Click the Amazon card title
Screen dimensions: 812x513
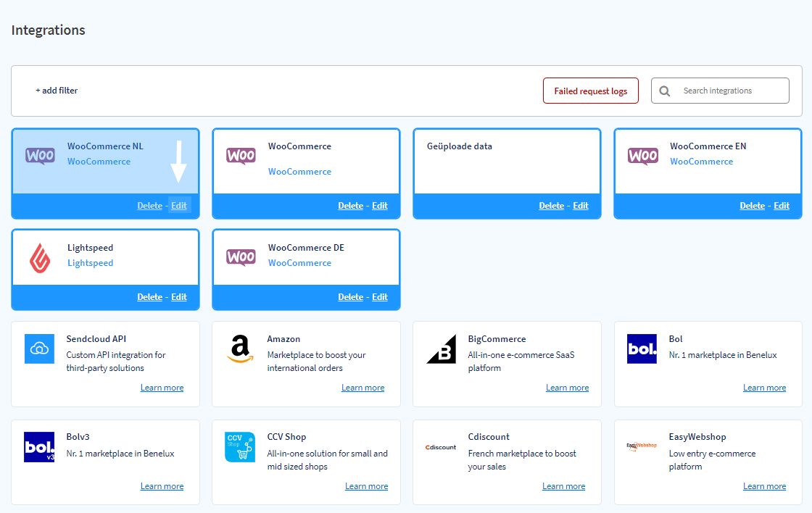(x=283, y=339)
